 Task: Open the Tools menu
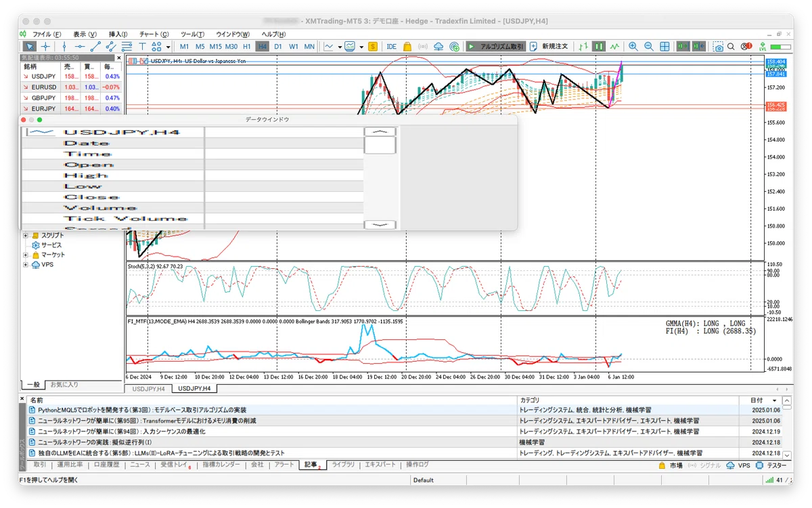coord(193,34)
